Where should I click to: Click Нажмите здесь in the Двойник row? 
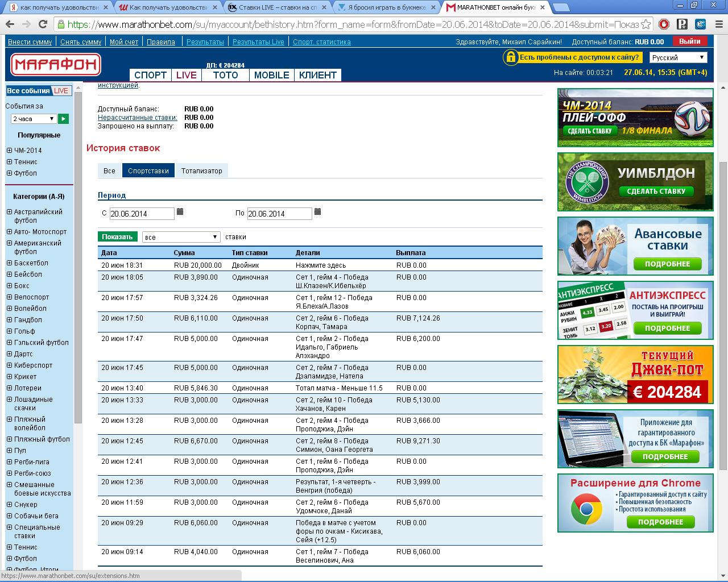(321, 265)
